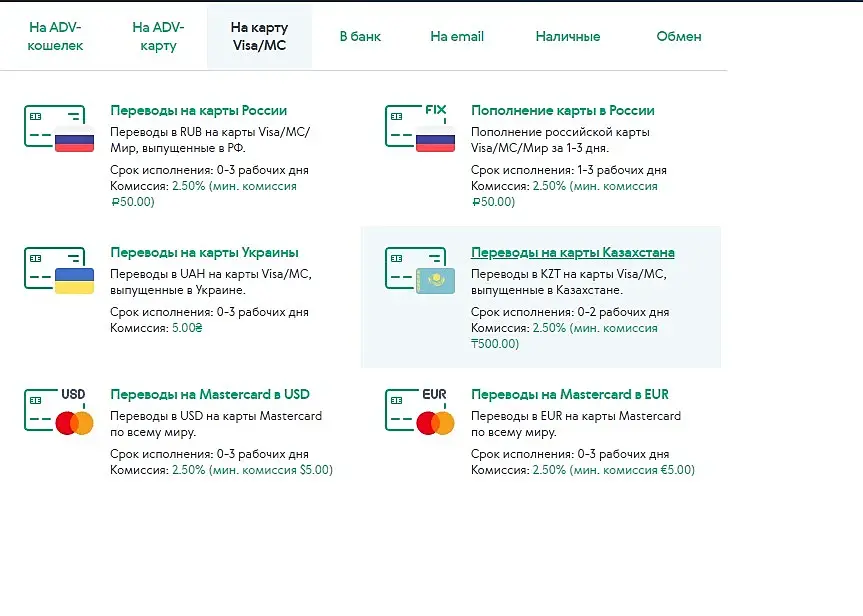This screenshot has width=863, height=616.
Task: Click the Kazakhstan flag card icon
Action: pos(420,270)
